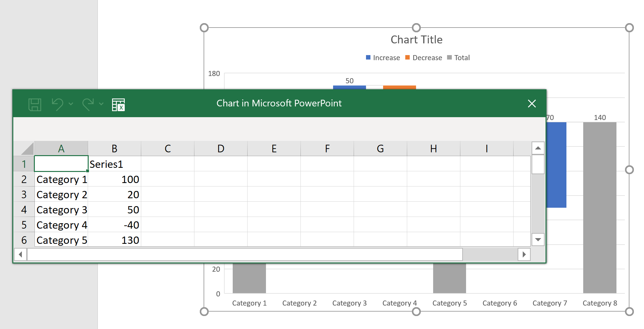Select row 4 header
644x329 pixels.
tap(24, 210)
